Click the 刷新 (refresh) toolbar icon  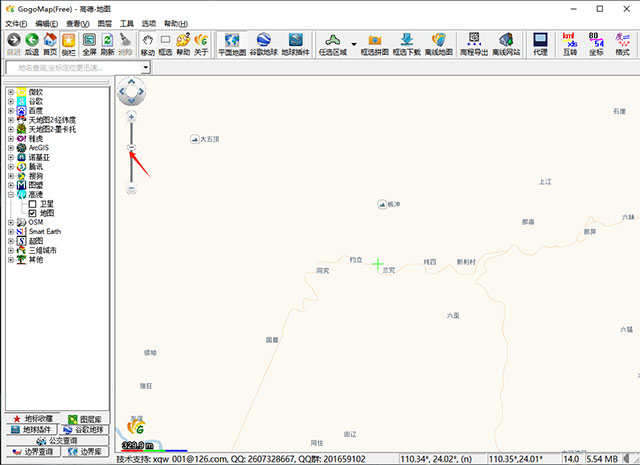[x=108, y=44]
